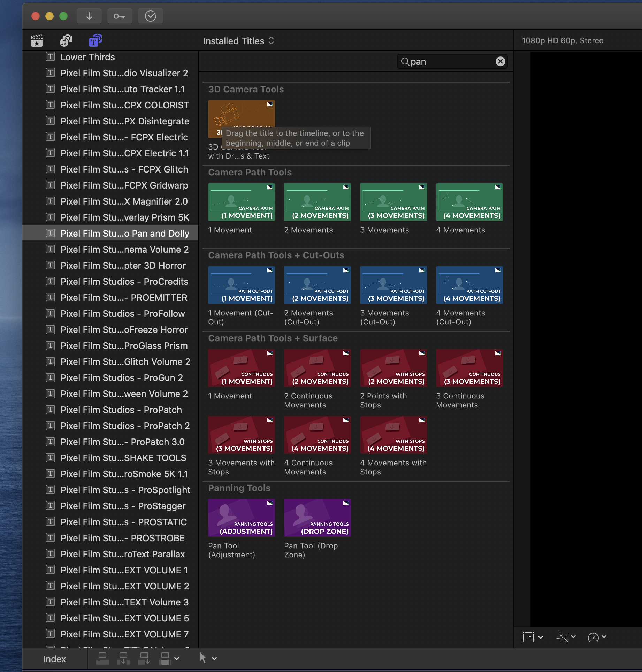Show the Titles and Generators sidebar

[x=95, y=40]
